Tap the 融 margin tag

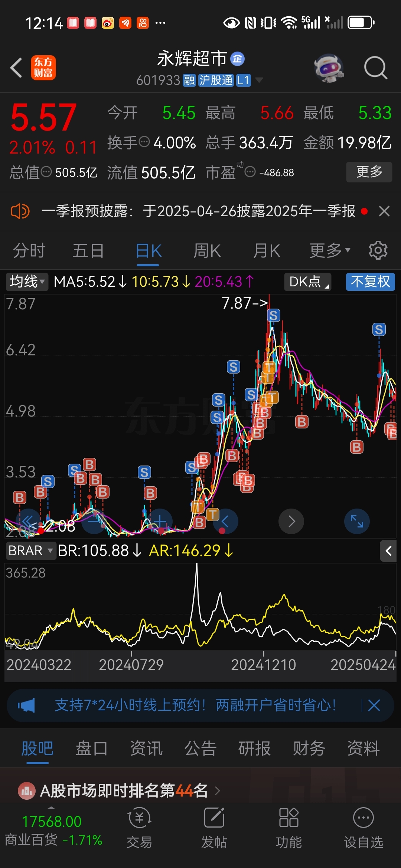[189, 80]
